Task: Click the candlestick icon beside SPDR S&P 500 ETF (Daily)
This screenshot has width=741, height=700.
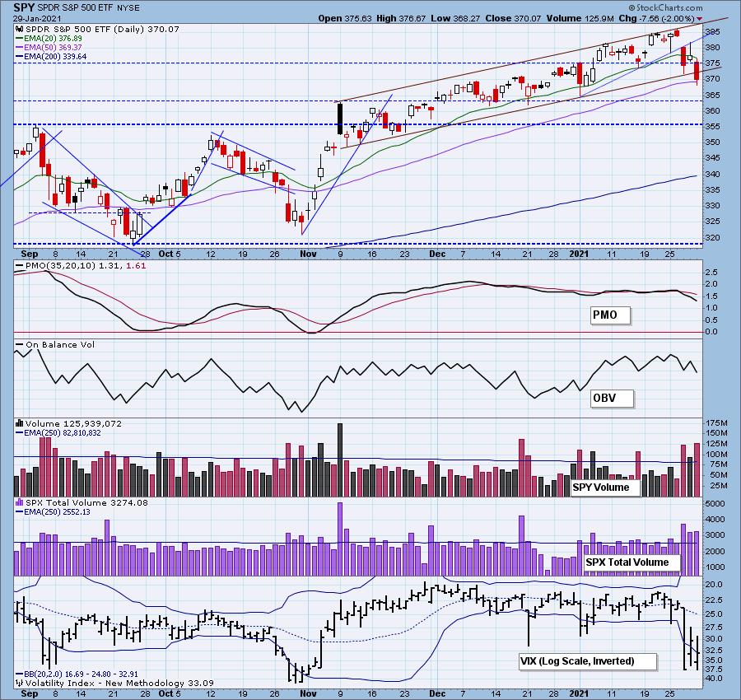Action: tap(20, 30)
